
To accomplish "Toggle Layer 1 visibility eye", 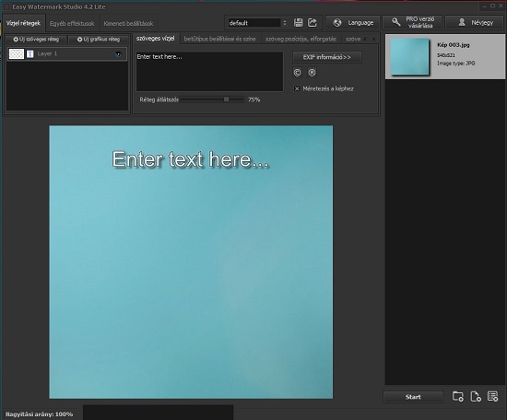I will (118, 54).
